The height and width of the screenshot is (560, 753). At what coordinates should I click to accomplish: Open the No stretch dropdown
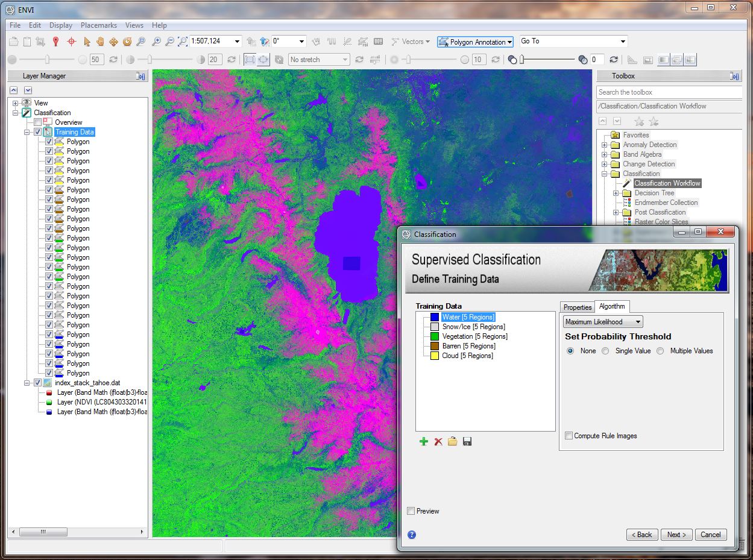[319, 60]
